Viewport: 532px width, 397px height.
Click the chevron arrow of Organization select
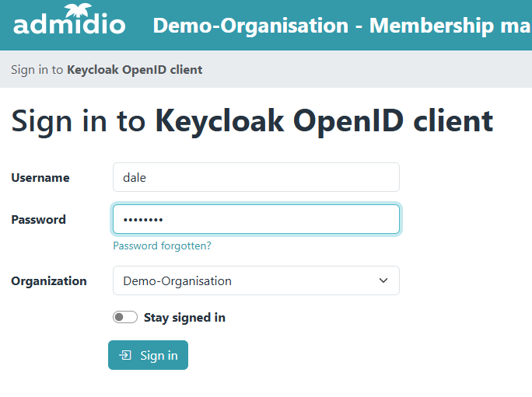pos(383,281)
